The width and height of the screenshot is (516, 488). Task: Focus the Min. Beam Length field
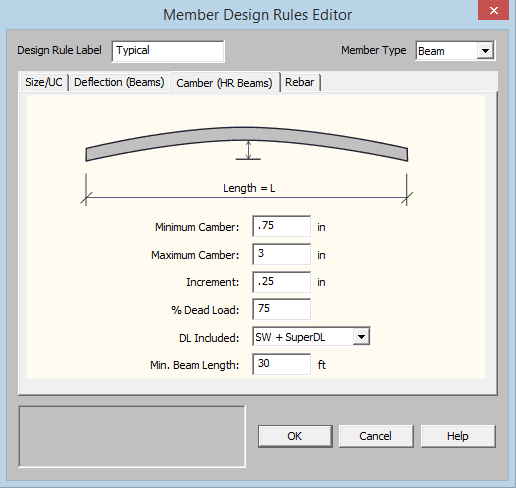(x=281, y=364)
